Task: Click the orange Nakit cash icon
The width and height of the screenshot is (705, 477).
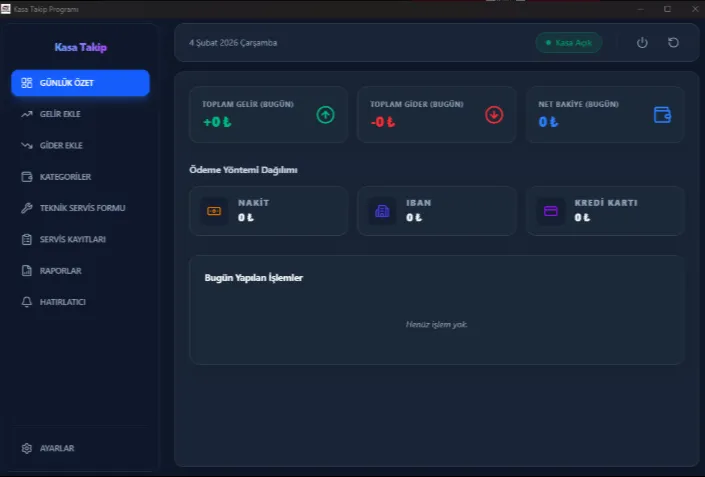Action: (214, 211)
